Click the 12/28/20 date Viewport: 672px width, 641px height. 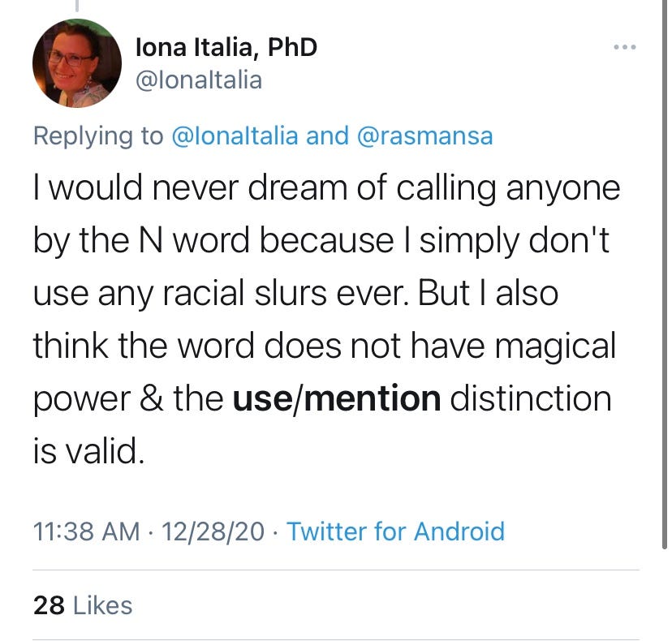tap(213, 531)
